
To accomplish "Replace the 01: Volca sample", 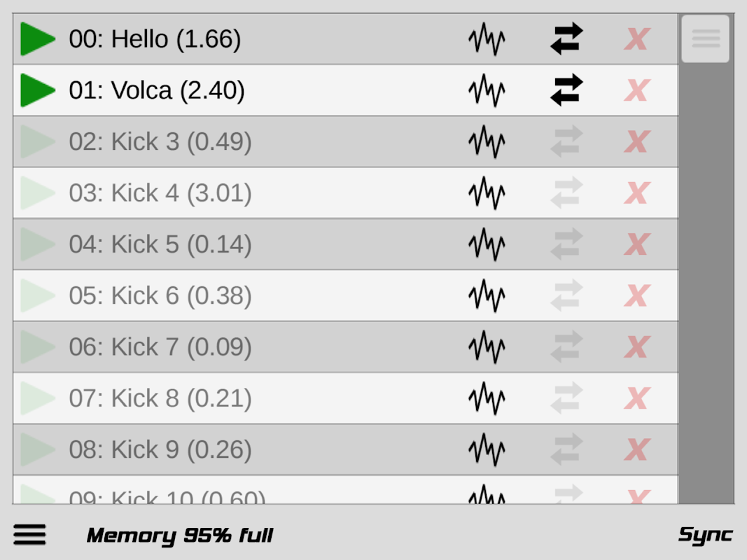I will click(566, 90).
